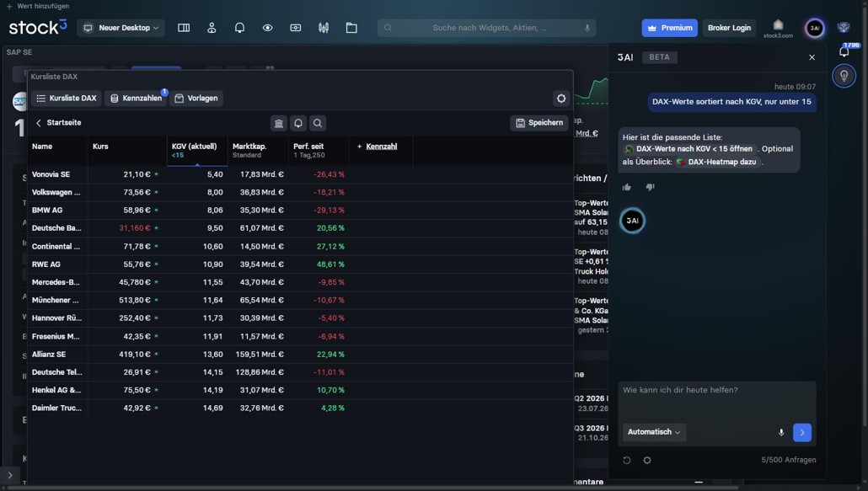Click the search widgets input field
Image resolution: width=868 pixels, height=491 pixels.
tap(486, 28)
